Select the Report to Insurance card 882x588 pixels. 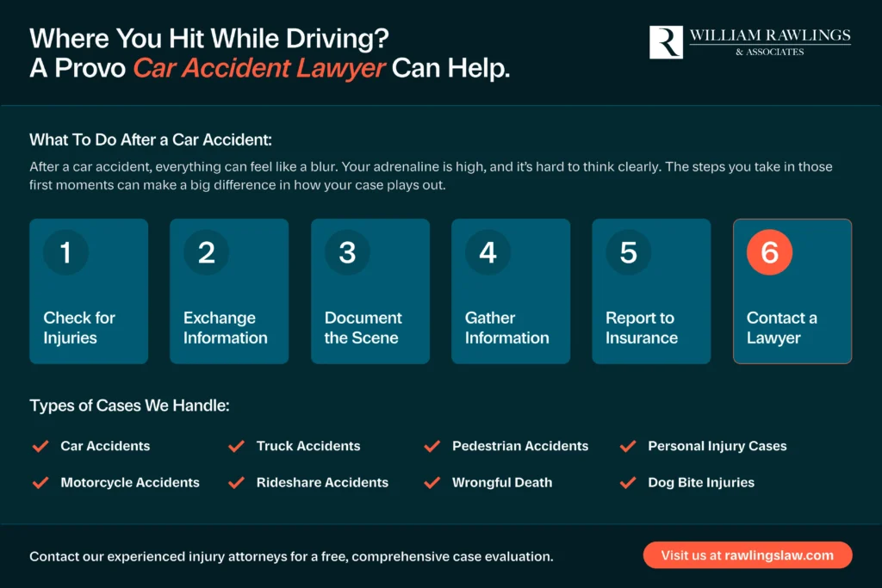tap(650, 290)
